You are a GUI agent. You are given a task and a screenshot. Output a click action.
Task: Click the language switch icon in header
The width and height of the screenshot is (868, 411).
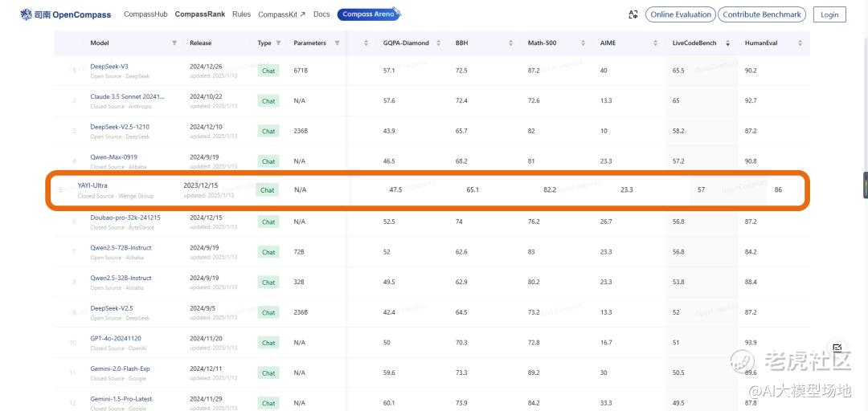click(634, 14)
